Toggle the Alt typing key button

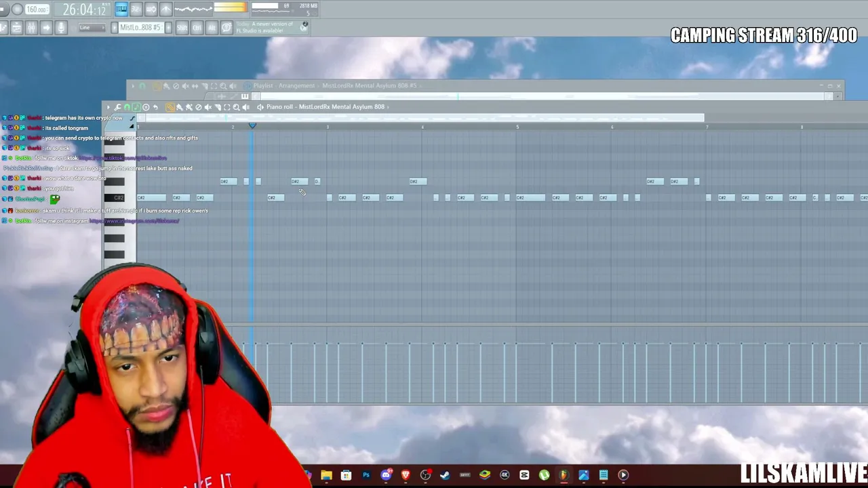tap(212, 28)
